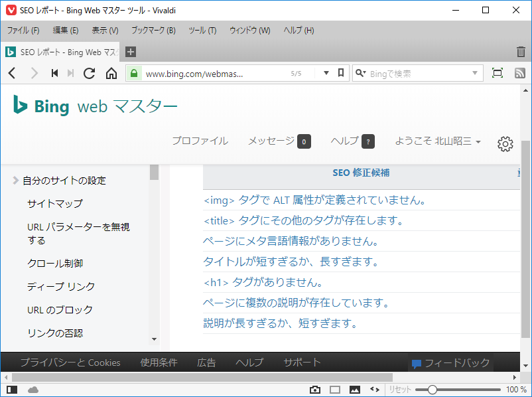
Task: Open the ヘルプ header link
Action: click(344, 141)
